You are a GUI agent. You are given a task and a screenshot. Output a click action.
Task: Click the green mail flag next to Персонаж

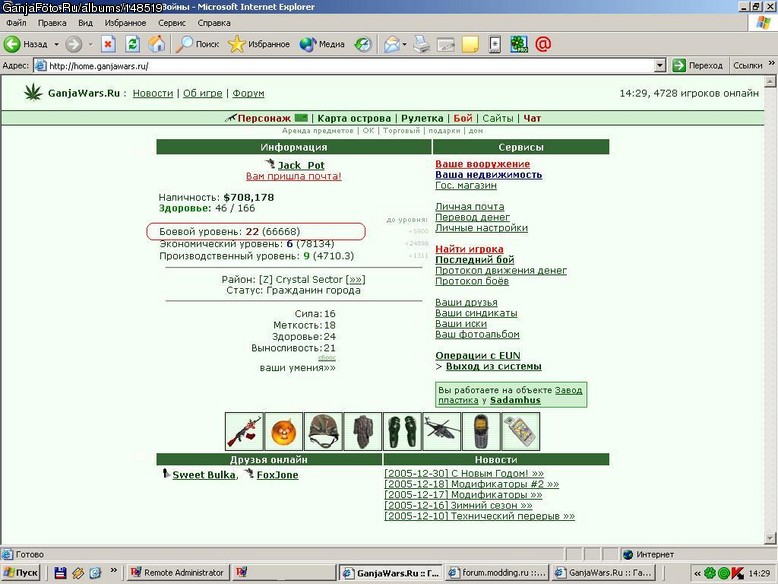(x=301, y=118)
